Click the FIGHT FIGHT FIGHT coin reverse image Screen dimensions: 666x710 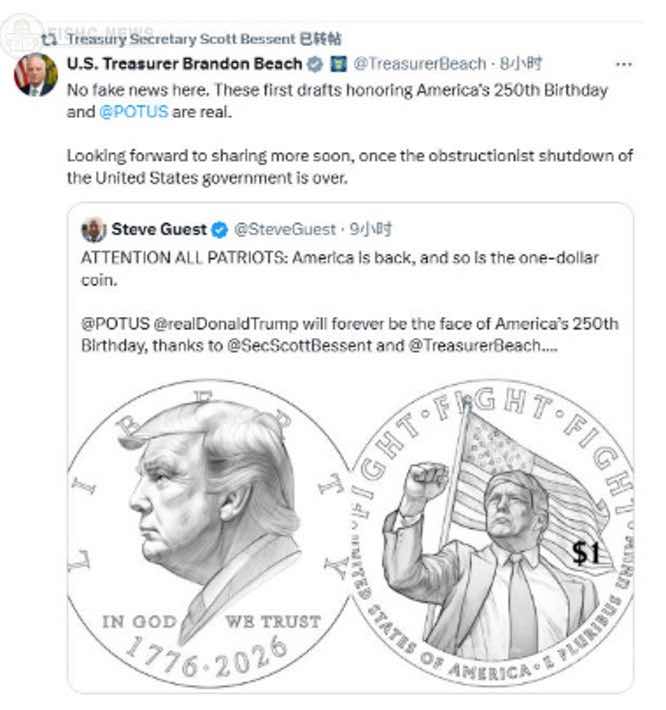tap(492, 533)
